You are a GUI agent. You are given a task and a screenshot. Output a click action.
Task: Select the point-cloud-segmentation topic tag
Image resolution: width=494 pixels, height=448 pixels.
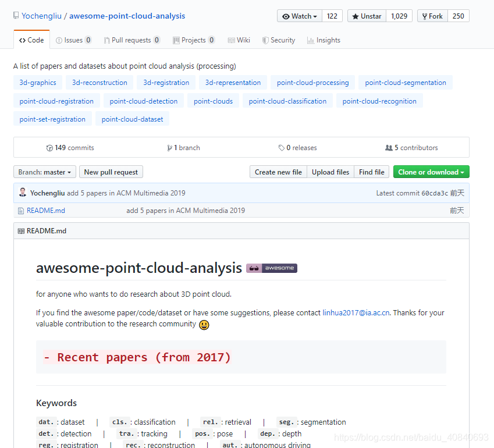coord(406,83)
